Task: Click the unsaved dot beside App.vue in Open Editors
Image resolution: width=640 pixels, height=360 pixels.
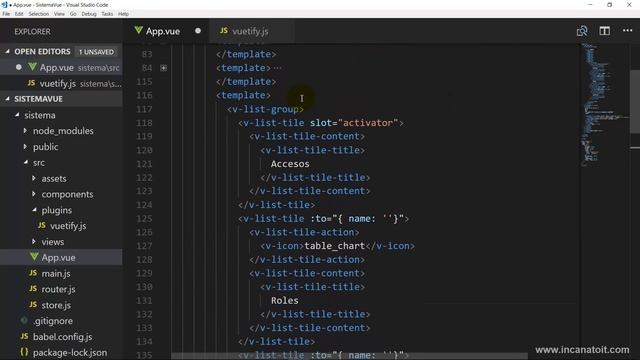Action: [19, 67]
